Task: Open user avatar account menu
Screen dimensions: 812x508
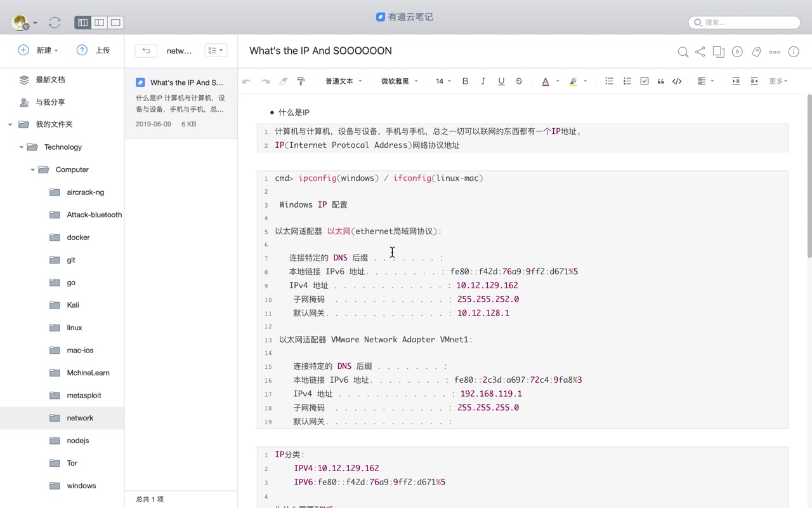Action: [24, 23]
